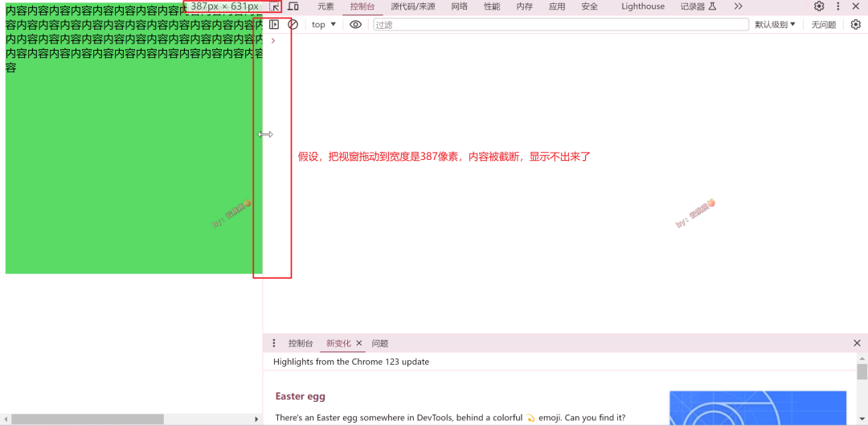Viewport: 868px width, 426px height.
Task: Activate the inspect element picker icon
Action: pos(274,6)
